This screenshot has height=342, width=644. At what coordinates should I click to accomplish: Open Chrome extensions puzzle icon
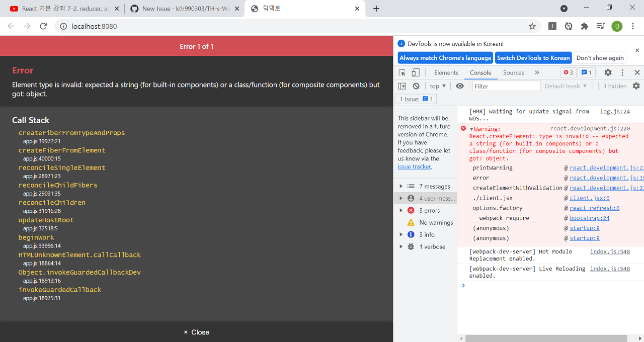click(584, 26)
